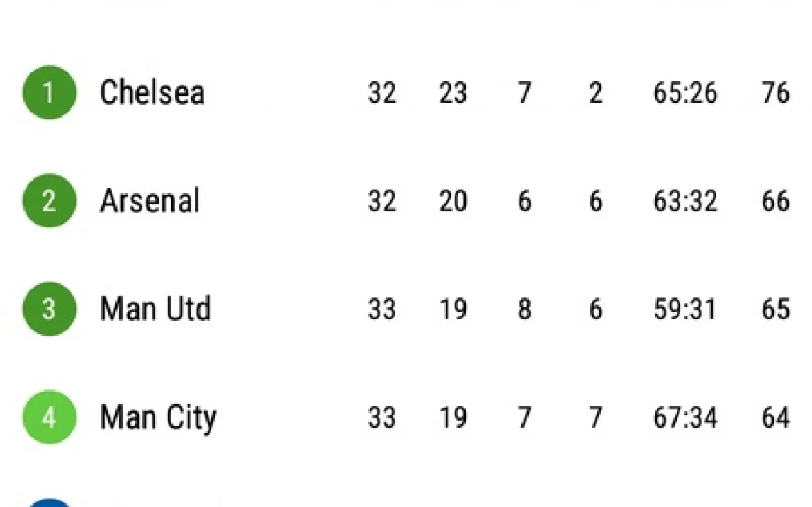The image size is (812, 507).
Task: Click Man Utd's position 3 badge
Action: [49, 309]
